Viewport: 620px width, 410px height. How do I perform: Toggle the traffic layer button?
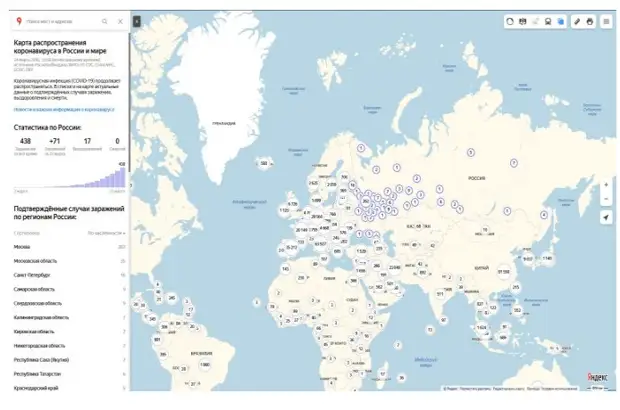coord(509,20)
